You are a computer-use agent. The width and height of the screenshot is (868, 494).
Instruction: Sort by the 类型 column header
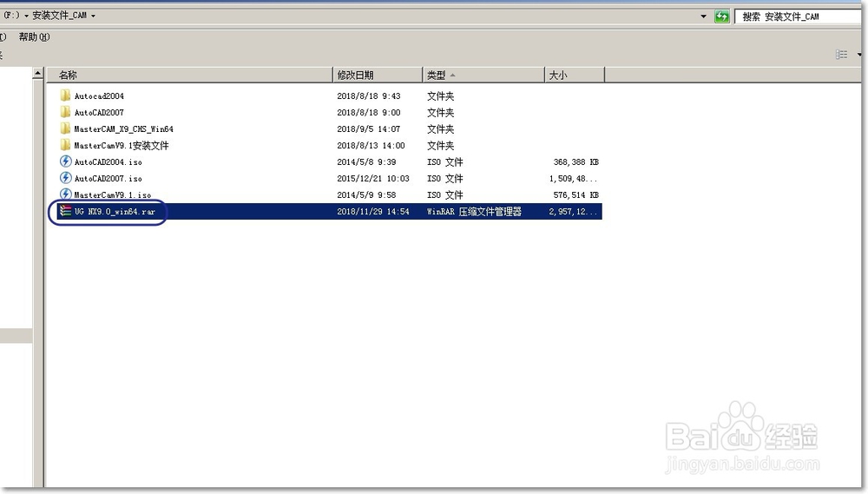click(483, 75)
